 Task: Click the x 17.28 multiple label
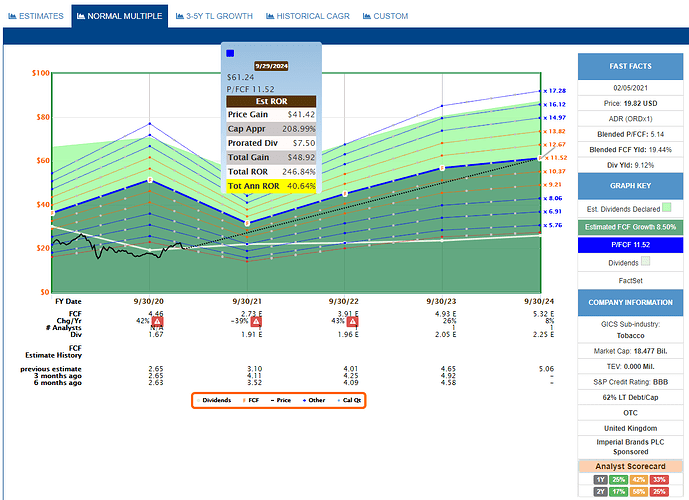(x=555, y=91)
